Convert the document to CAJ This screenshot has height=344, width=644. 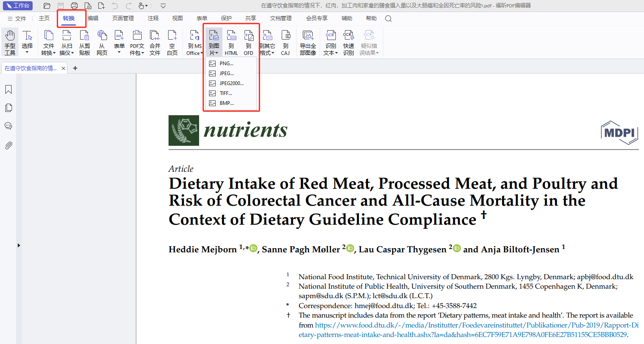tap(285, 42)
